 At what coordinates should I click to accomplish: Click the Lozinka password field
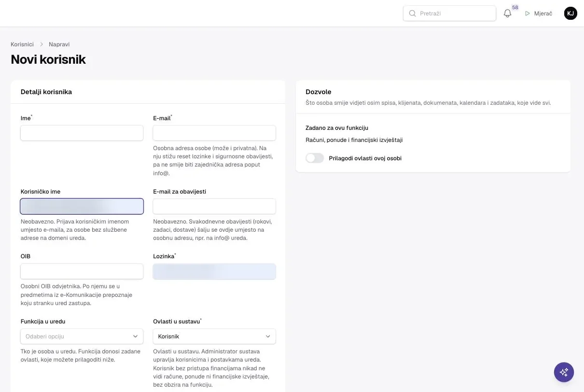214,271
